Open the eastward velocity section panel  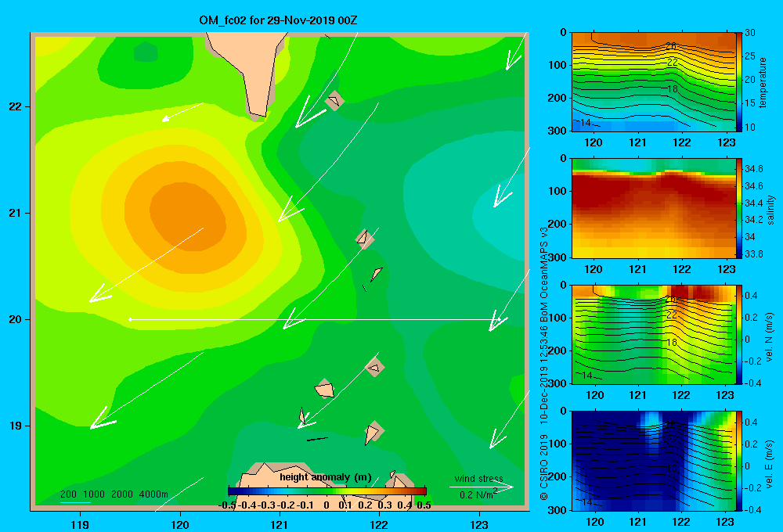[x=653, y=461]
